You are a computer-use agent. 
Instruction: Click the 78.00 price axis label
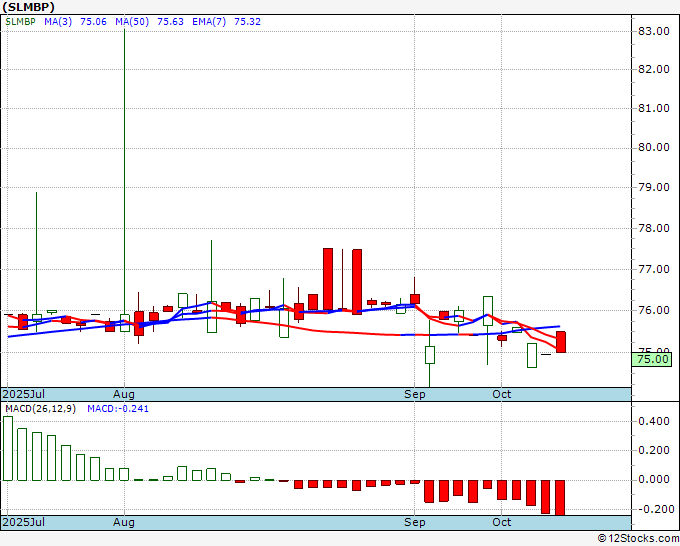coord(654,229)
